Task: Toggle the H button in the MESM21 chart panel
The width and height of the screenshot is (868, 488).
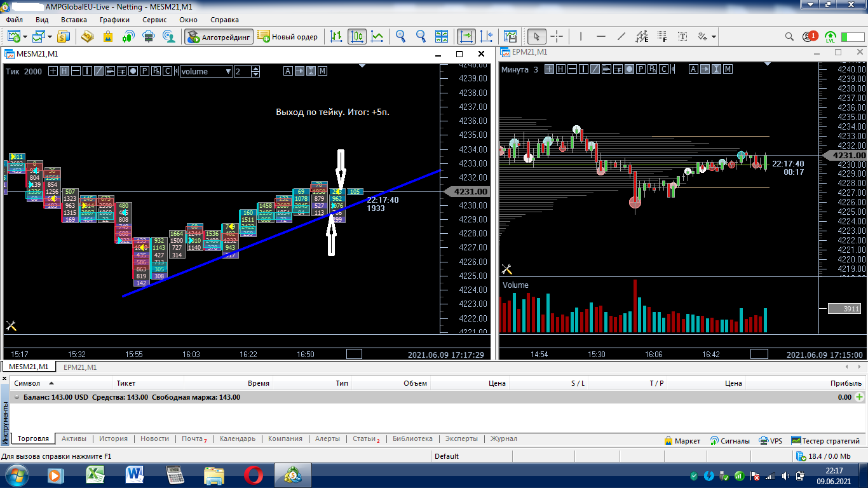Action: [x=64, y=71]
